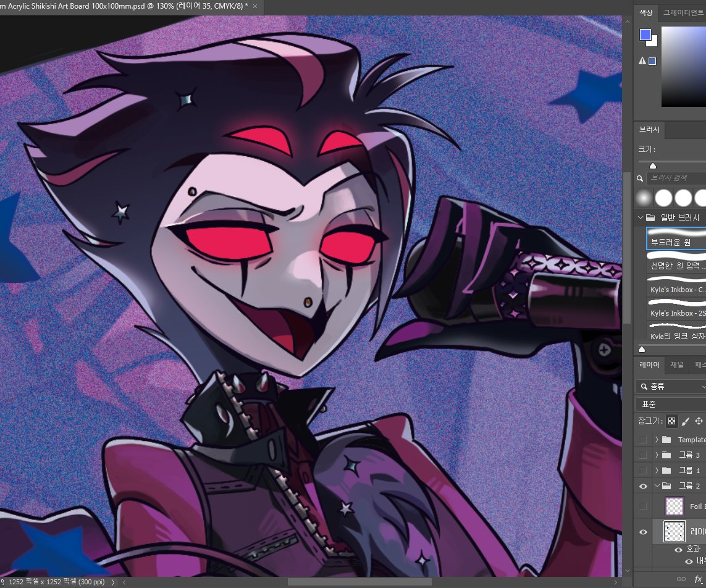Select the Kyle's Inkbox - C brush
Image resolution: width=706 pixels, height=588 pixels.
coord(676,285)
